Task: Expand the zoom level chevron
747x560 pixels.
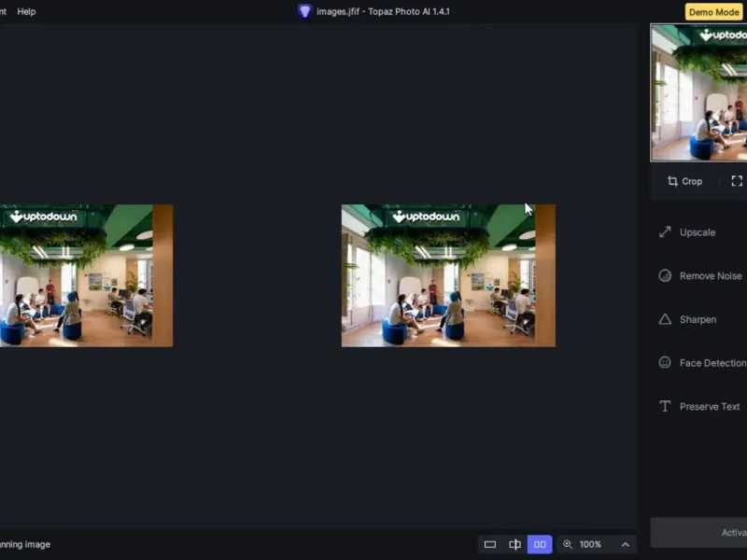Action: 626,544
